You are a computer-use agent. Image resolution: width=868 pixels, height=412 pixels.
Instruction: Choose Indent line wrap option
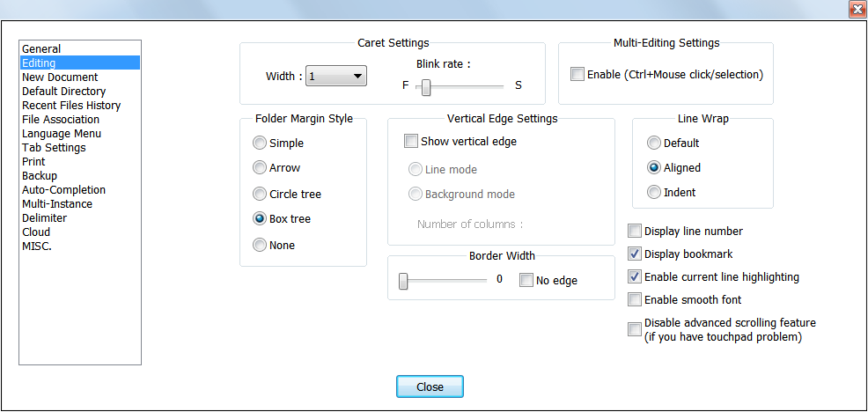click(654, 193)
